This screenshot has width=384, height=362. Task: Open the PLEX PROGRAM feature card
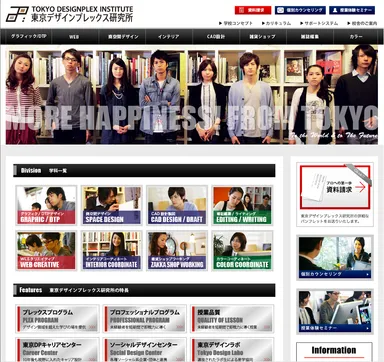(x=57, y=319)
